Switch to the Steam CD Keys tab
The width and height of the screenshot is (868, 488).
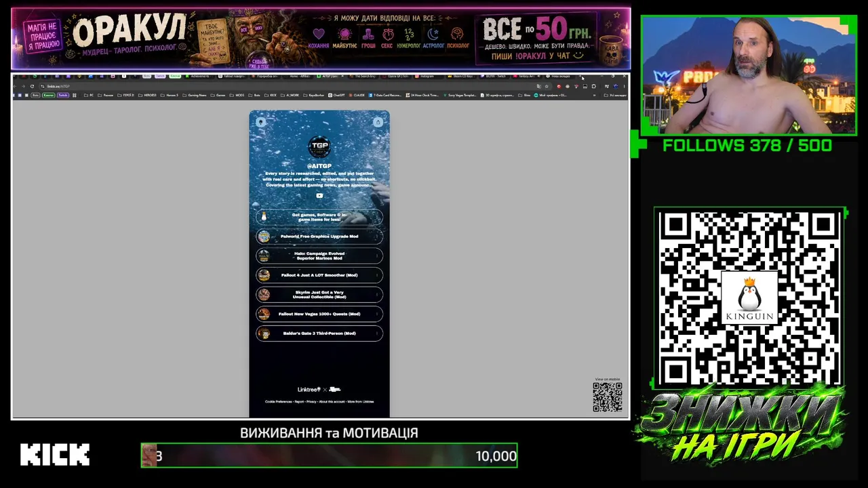463,77
